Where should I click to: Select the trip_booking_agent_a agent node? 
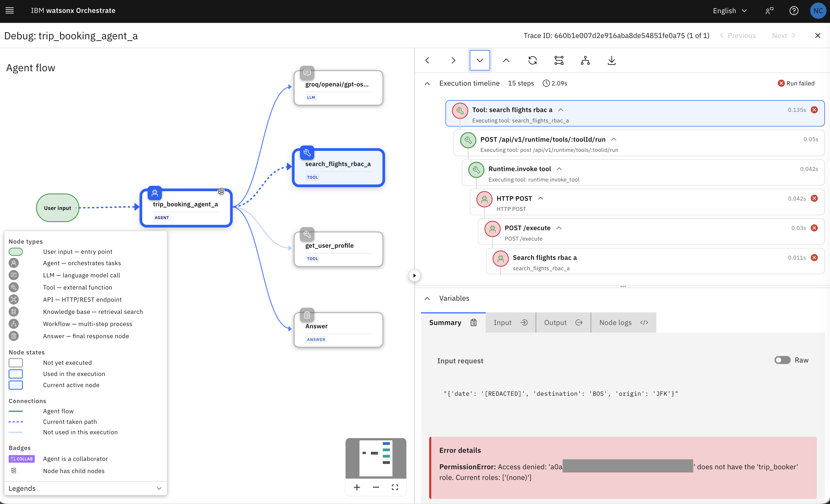tap(186, 208)
